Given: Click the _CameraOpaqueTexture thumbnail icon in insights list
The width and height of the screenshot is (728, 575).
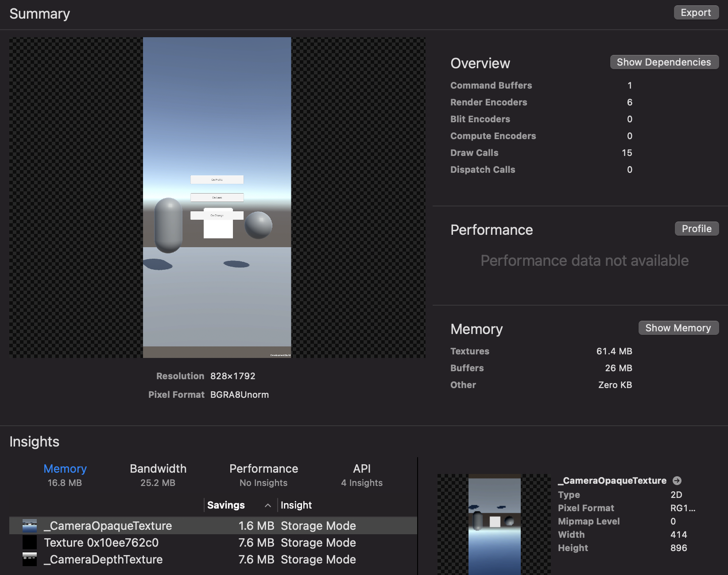Looking at the screenshot, I should [x=30, y=525].
